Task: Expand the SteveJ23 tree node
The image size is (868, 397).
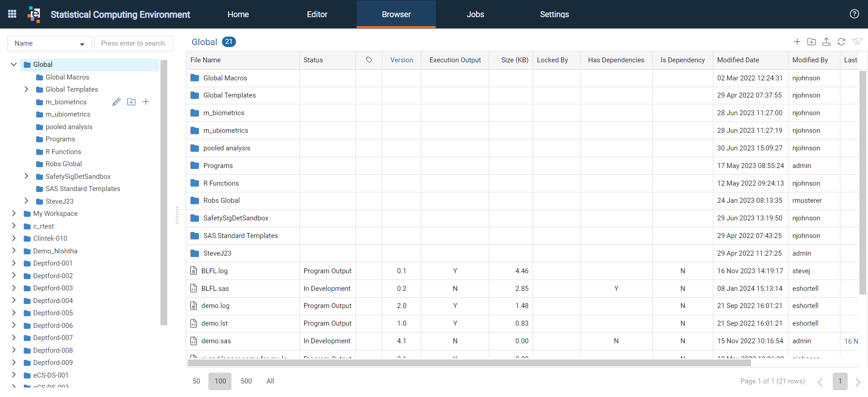Action: click(26, 201)
